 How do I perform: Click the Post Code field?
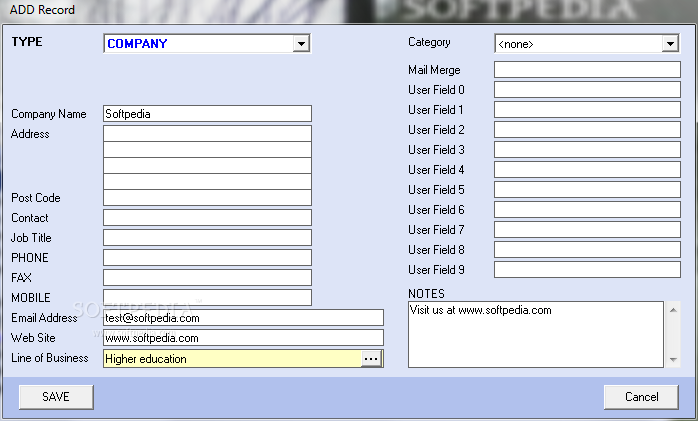pos(207,198)
